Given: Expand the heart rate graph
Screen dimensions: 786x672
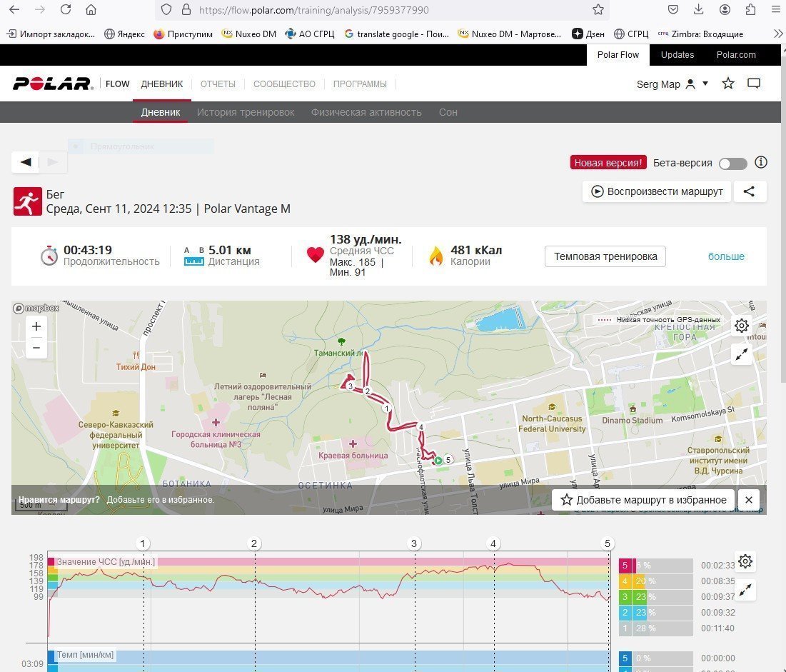Looking at the screenshot, I should (x=745, y=591).
